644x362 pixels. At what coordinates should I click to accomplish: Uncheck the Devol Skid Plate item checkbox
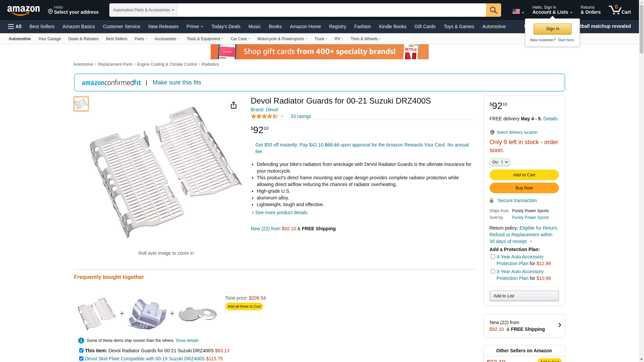(x=81, y=359)
